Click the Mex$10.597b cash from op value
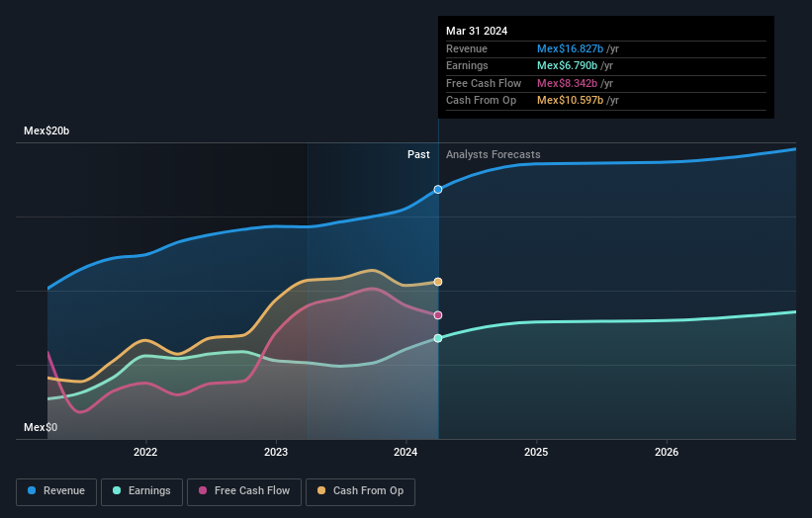The width and height of the screenshot is (812, 518). coord(570,101)
